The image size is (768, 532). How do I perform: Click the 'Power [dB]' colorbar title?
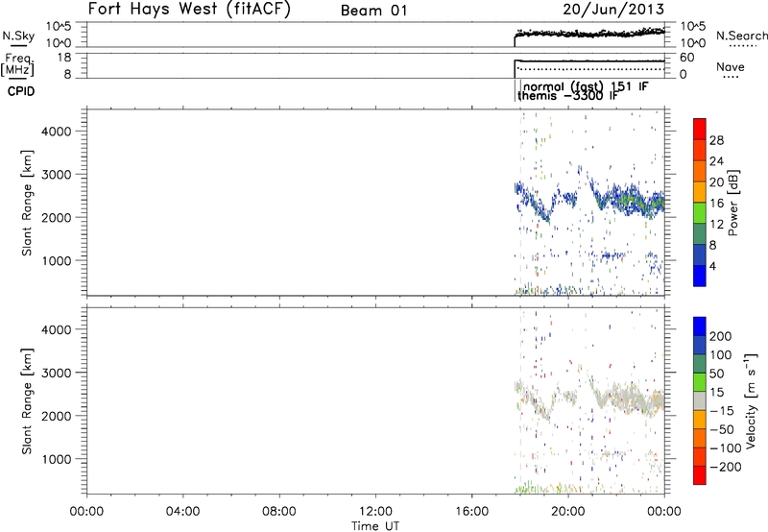click(732, 203)
